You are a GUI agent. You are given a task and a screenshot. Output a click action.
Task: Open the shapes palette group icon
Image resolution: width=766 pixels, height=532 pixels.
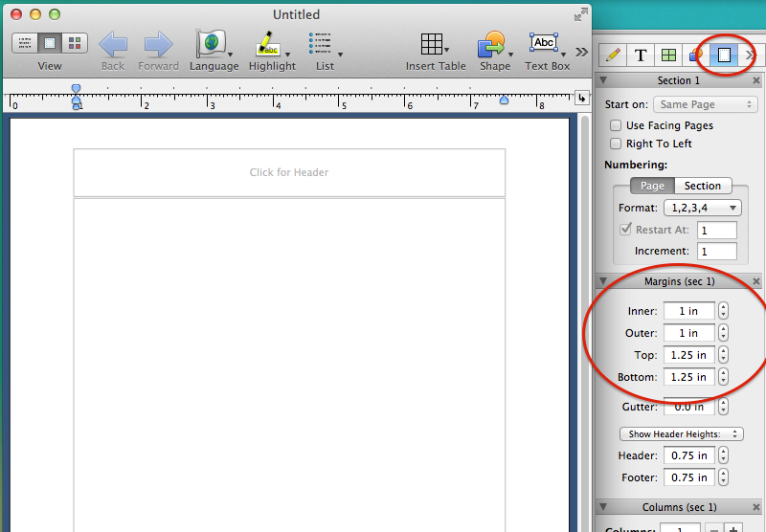click(x=695, y=55)
